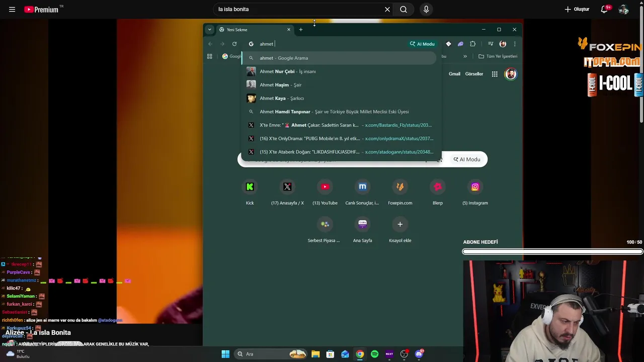Click the purple extension icon in toolbar

460,44
